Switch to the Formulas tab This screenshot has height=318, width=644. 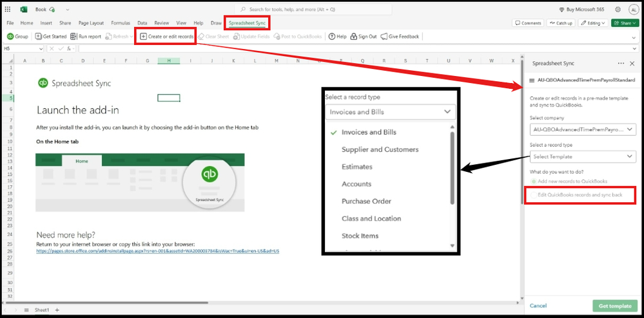tap(121, 23)
